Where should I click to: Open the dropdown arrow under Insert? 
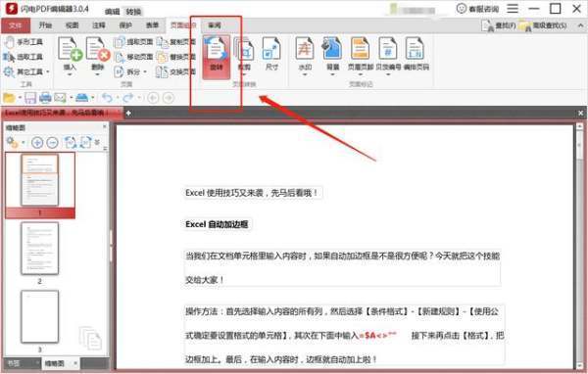click(70, 74)
